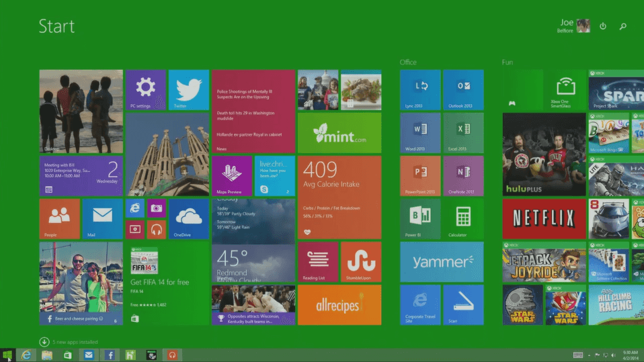The width and height of the screenshot is (644, 362).
Task: Click the search magnifier button
Action: click(622, 26)
